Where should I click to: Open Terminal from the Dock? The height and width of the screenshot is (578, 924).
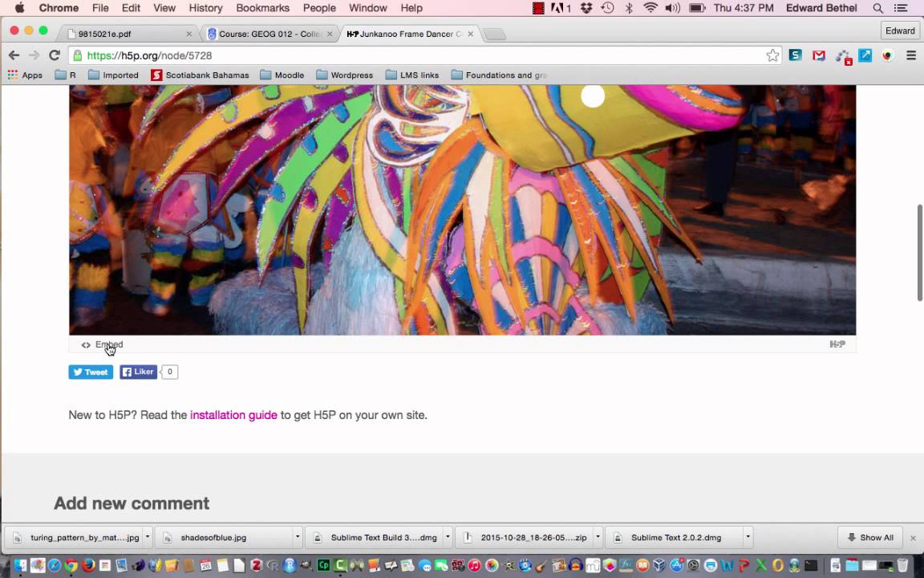811,566
